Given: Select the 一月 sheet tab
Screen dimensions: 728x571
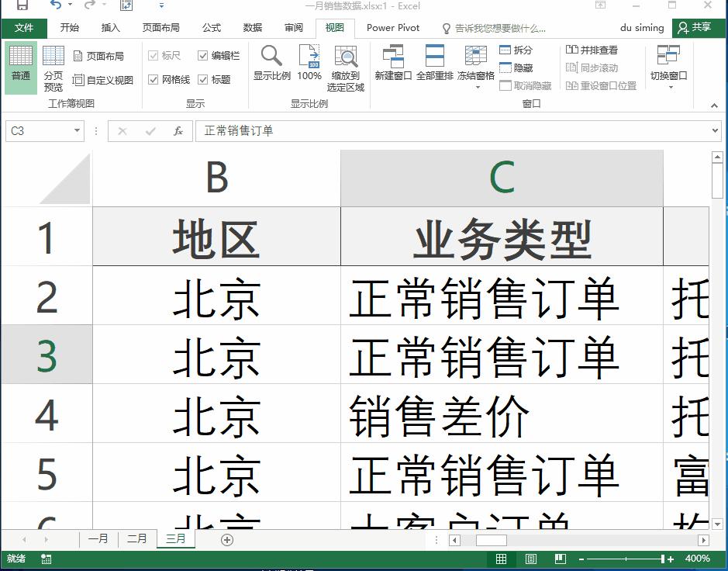Looking at the screenshot, I should 98,538.
